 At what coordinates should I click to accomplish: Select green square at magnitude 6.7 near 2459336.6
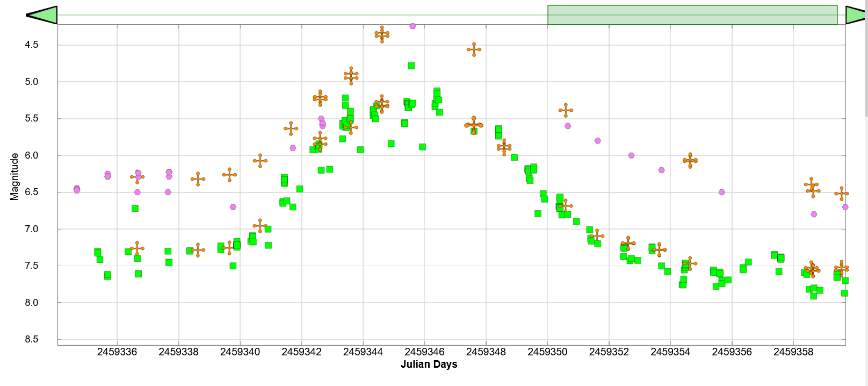pos(135,208)
